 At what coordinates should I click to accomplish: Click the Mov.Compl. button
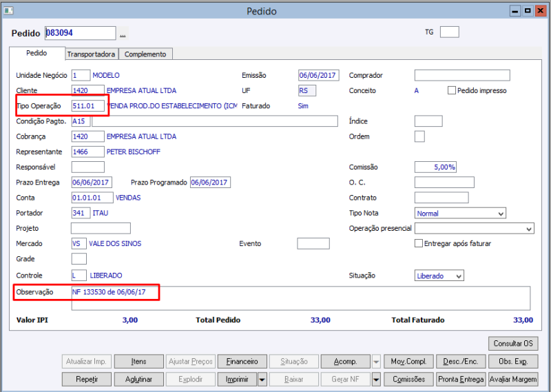coord(408,362)
